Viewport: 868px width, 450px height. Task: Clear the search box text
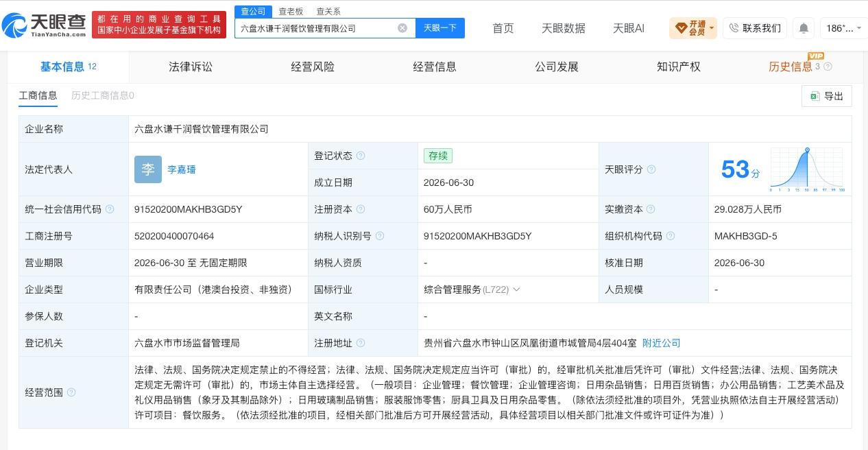[x=402, y=28]
